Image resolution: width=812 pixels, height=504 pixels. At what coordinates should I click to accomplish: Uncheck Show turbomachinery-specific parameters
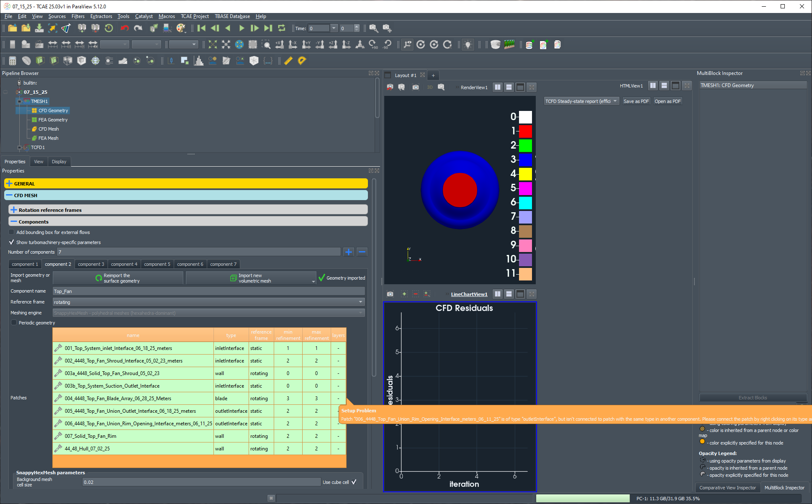click(x=12, y=242)
